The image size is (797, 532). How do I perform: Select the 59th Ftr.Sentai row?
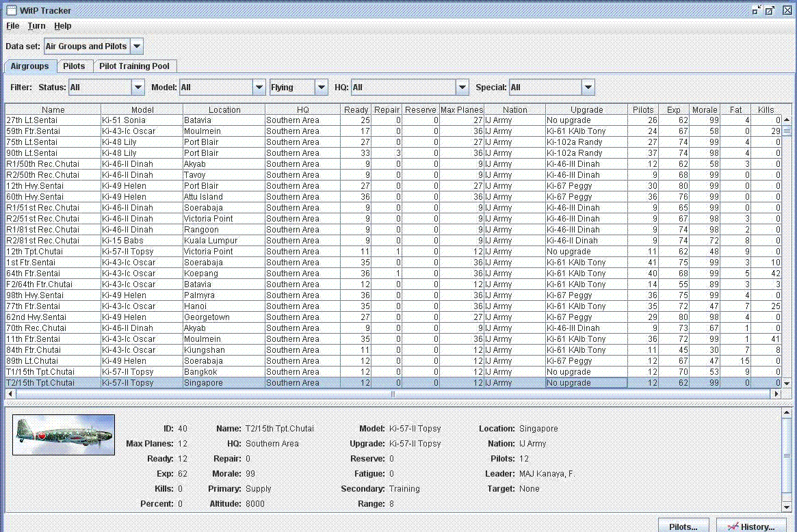tap(53, 131)
